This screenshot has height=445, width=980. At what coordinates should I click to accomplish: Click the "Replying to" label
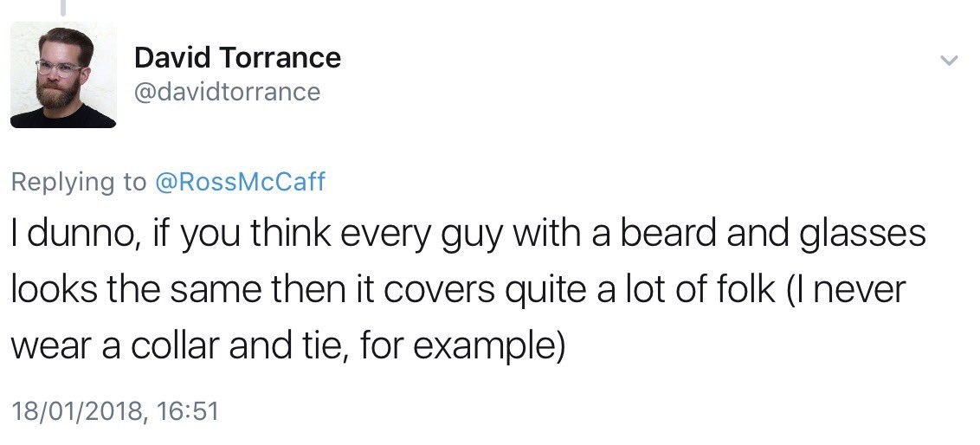79,181
